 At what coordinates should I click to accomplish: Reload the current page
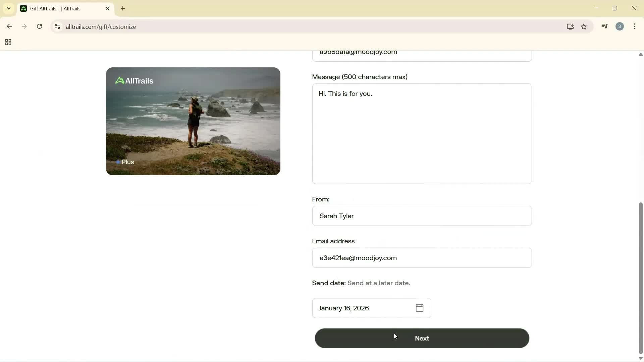[x=39, y=26]
